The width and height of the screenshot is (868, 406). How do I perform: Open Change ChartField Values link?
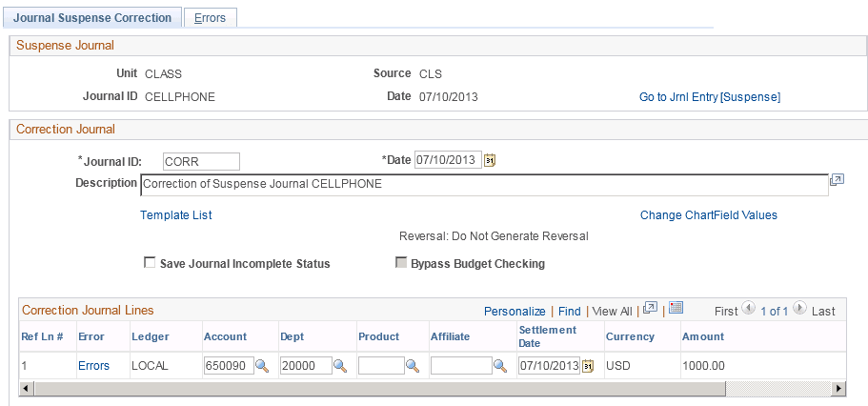pyautogui.click(x=709, y=214)
